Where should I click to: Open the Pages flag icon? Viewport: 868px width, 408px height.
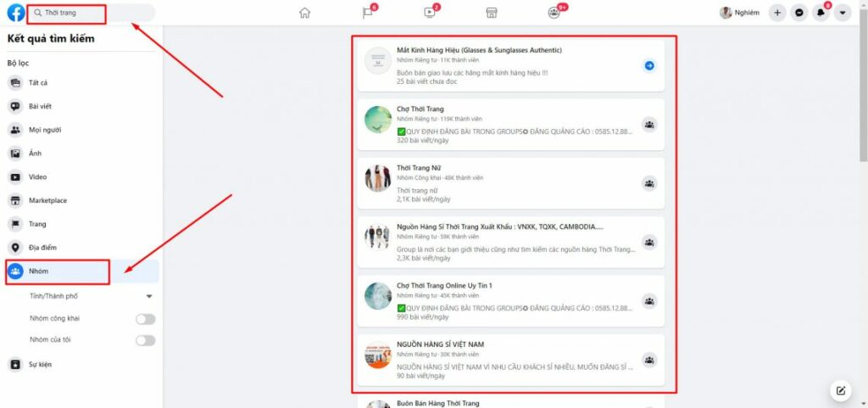pos(367,13)
